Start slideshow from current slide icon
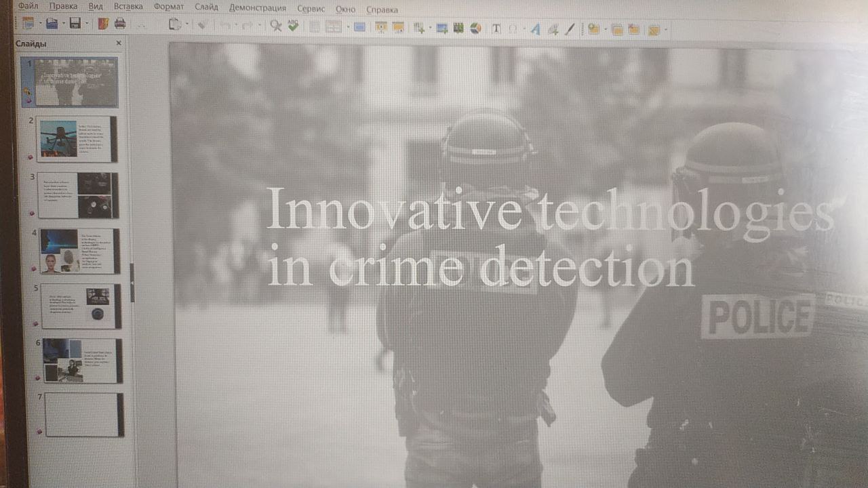 (x=397, y=27)
